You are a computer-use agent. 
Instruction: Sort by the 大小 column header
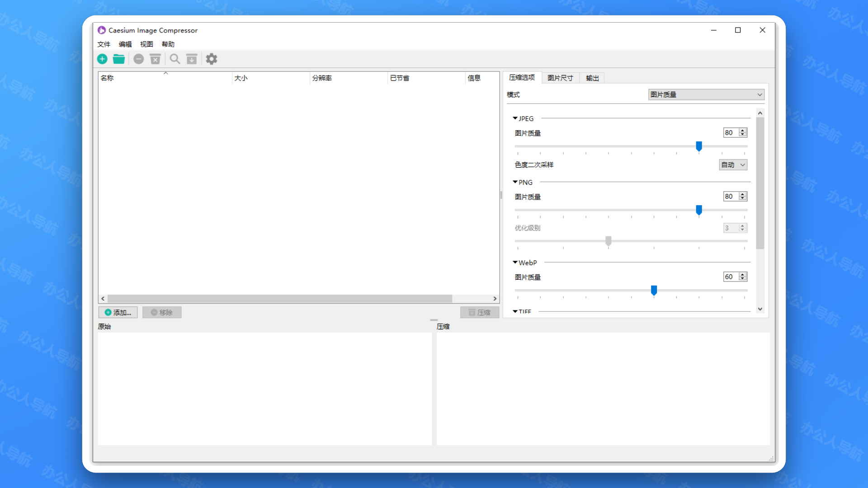click(271, 78)
